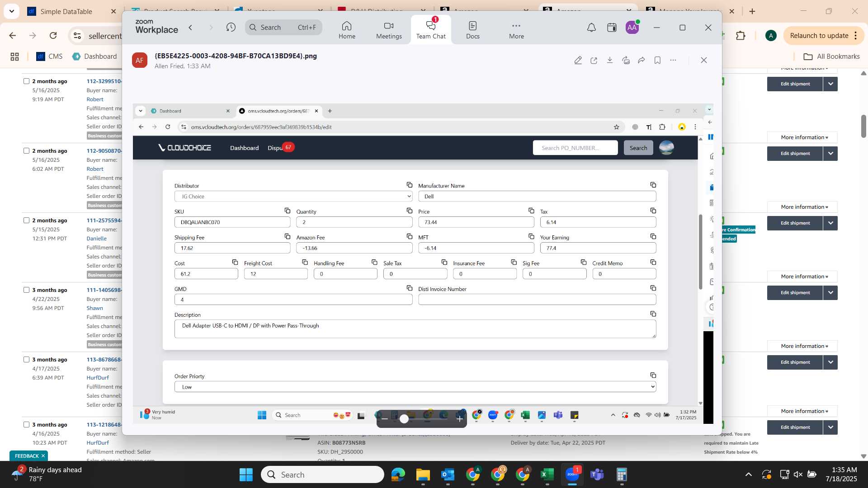Image resolution: width=868 pixels, height=488 pixels.
Task: Tick the 111-2575594 order checkbox
Action: click(x=26, y=221)
